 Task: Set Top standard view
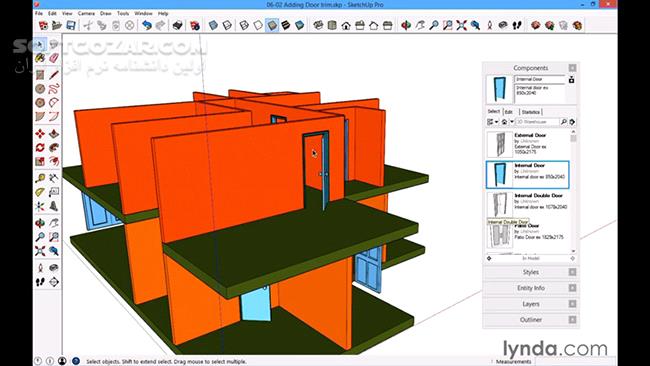(332, 26)
